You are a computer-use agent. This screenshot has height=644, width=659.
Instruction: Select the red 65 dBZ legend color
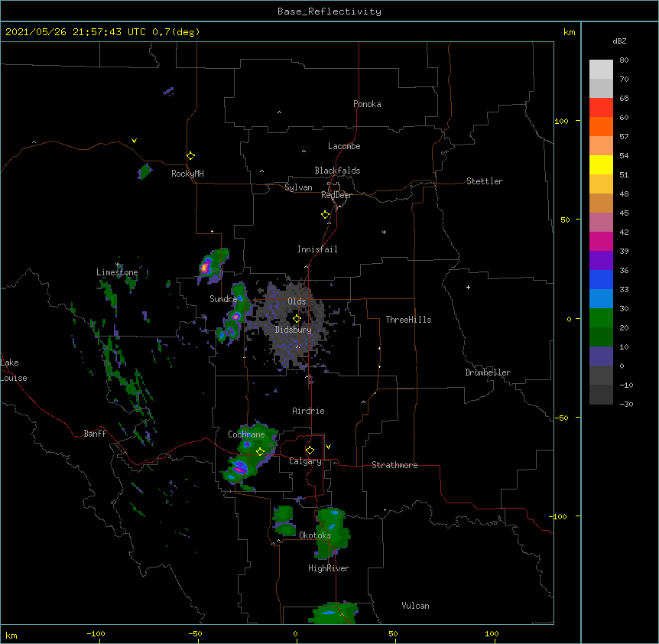pyautogui.click(x=601, y=107)
